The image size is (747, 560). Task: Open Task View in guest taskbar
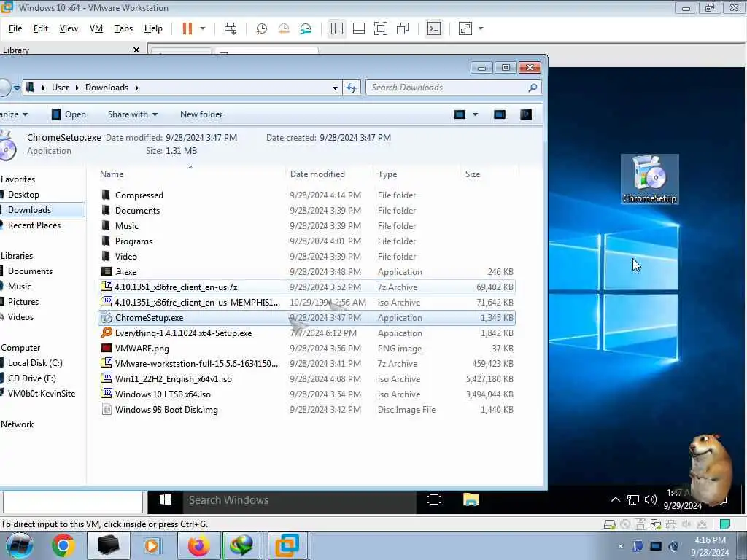(434, 500)
